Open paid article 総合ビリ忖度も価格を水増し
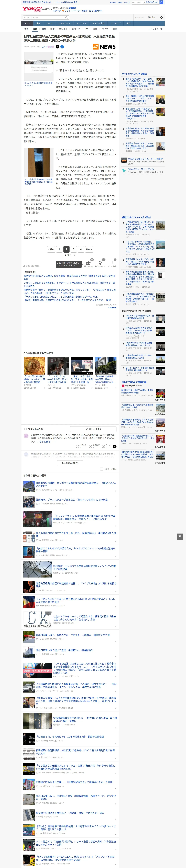The image size is (186, 868). click(137, 391)
